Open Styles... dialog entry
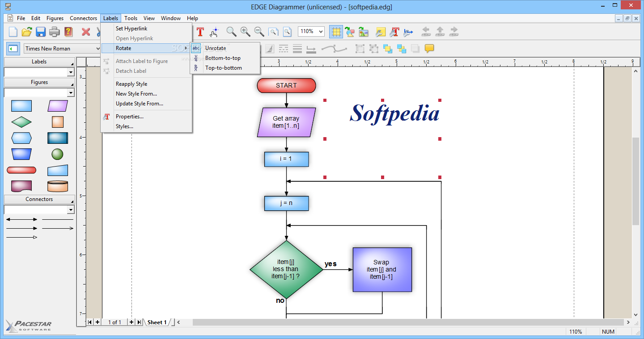The image size is (644, 339). coord(147,126)
